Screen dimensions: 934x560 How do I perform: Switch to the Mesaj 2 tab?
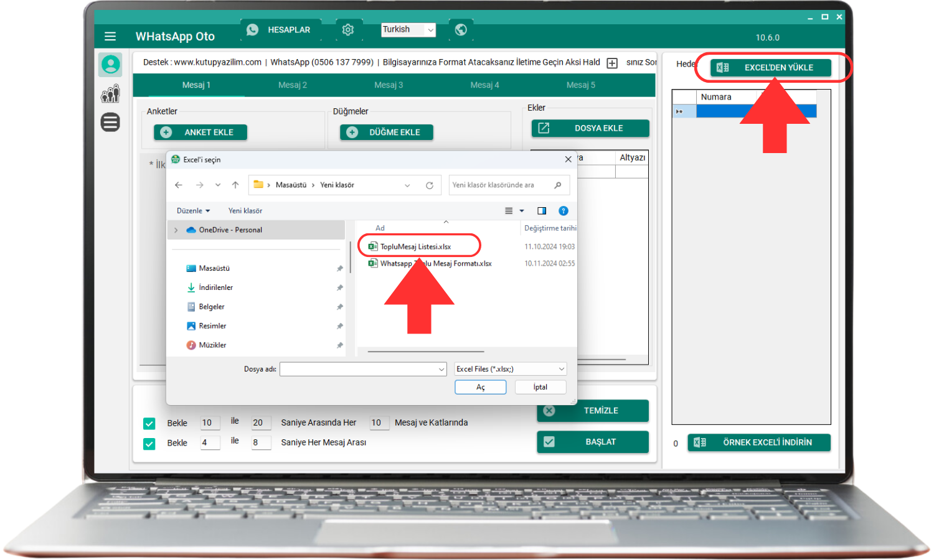click(293, 85)
